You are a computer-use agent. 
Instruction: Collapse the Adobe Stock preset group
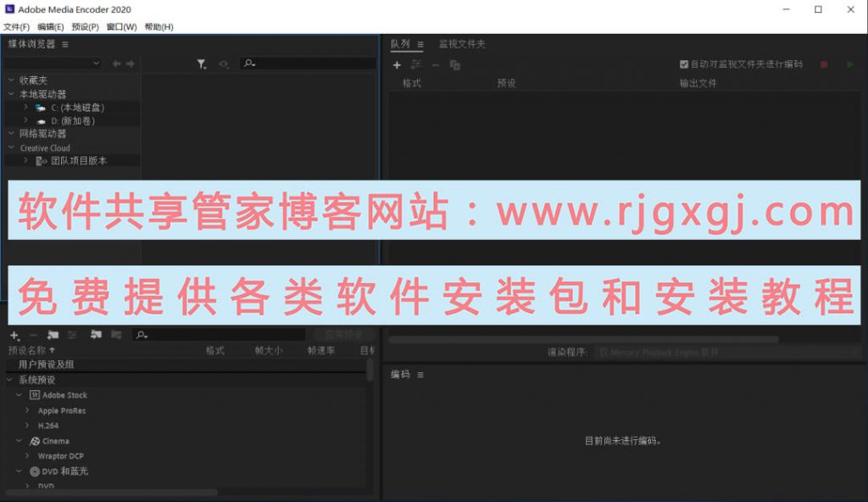[19, 395]
